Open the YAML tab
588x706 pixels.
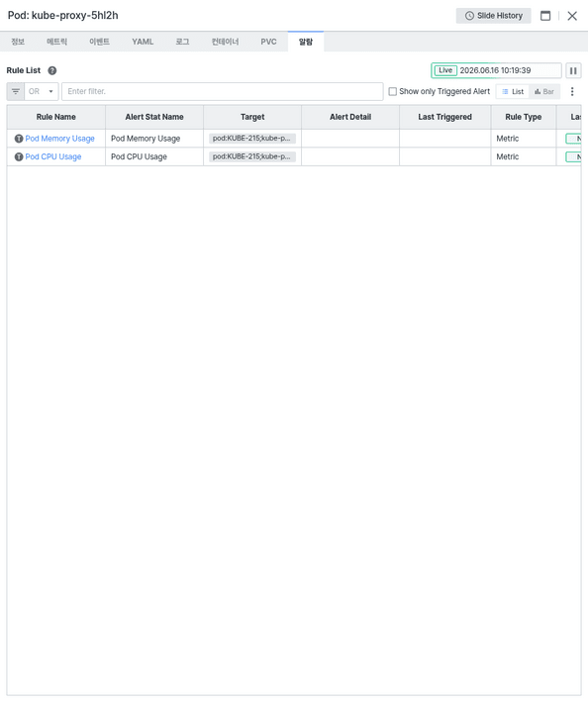[143, 42]
